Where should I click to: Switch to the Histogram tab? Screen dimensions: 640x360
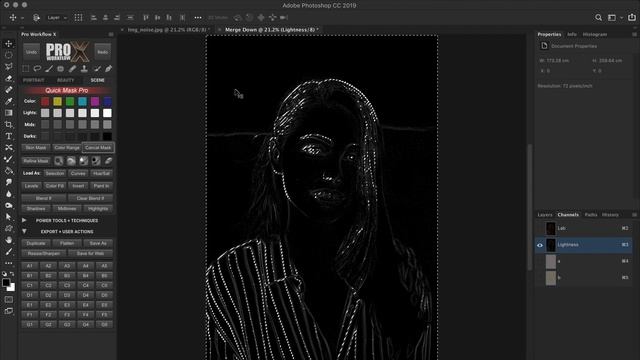(595, 34)
